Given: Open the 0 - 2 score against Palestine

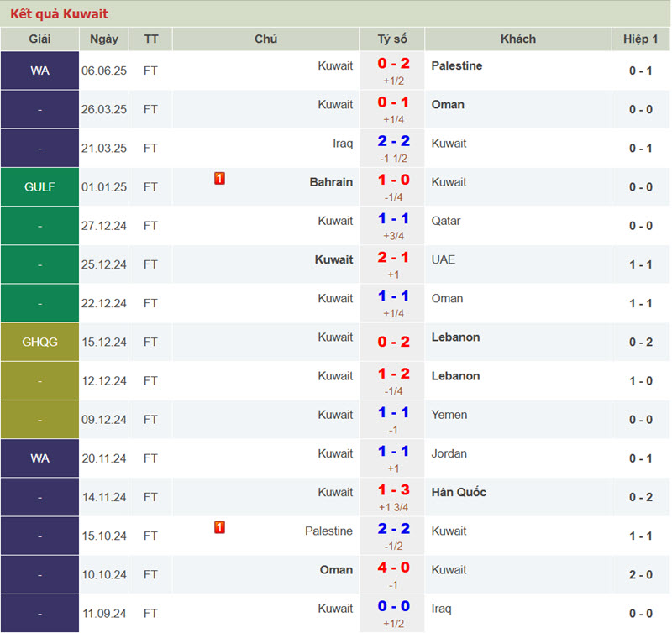Looking at the screenshot, I should click(393, 64).
